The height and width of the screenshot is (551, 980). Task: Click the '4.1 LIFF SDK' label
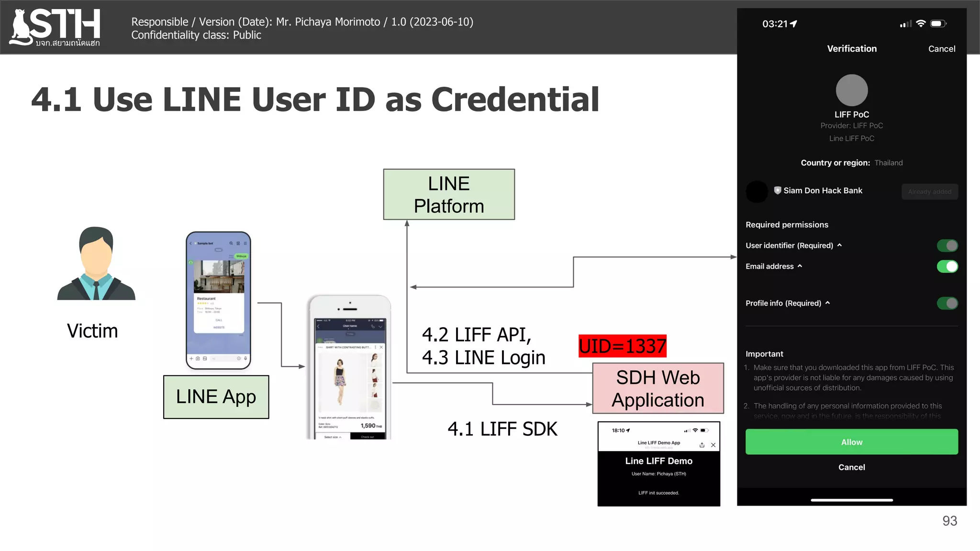pyautogui.click(x=502, y=429)
